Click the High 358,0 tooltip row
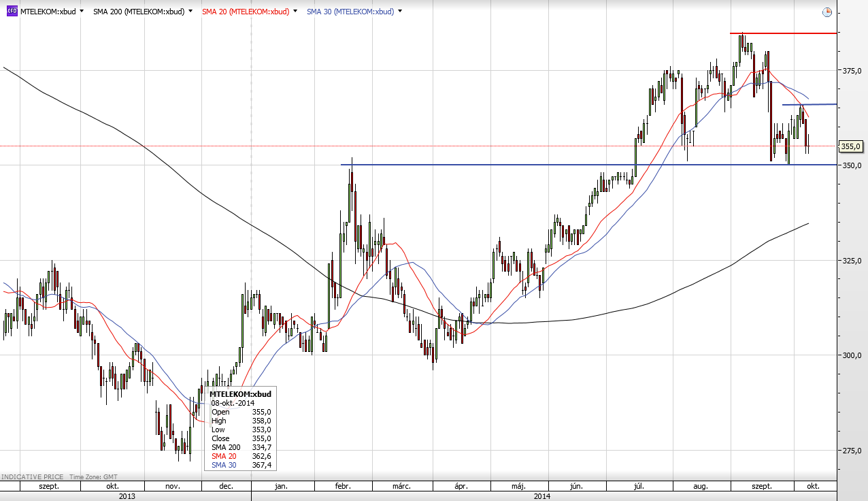This screenshot has height=501, width=868. 241,421
